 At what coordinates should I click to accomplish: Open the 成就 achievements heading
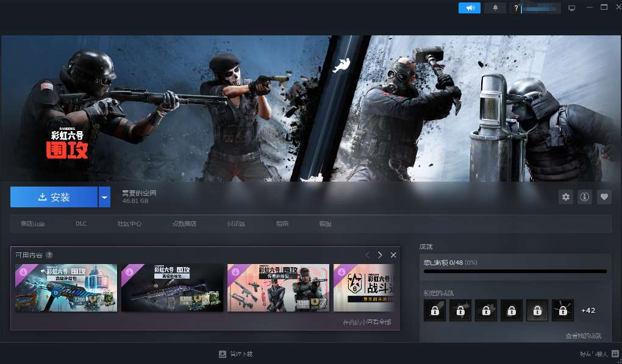[426, 247]
